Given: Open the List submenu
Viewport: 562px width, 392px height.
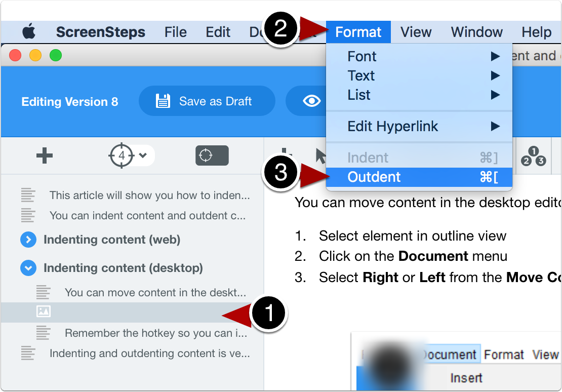Looking at the screenshot, I should click(419, 95).
